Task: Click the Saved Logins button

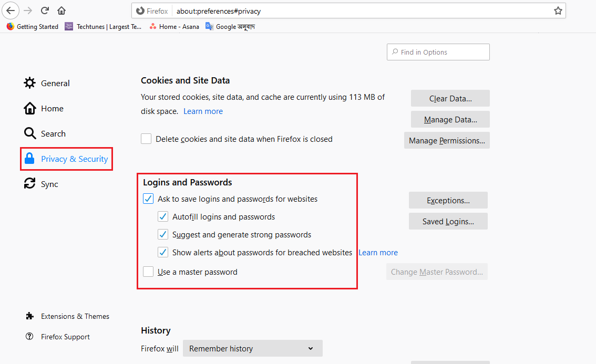Action: tap(448, 222)
